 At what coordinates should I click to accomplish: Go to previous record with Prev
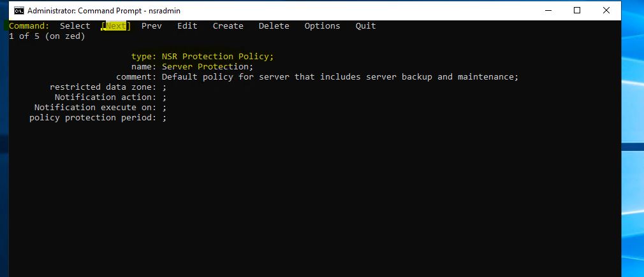pos(151,26)
